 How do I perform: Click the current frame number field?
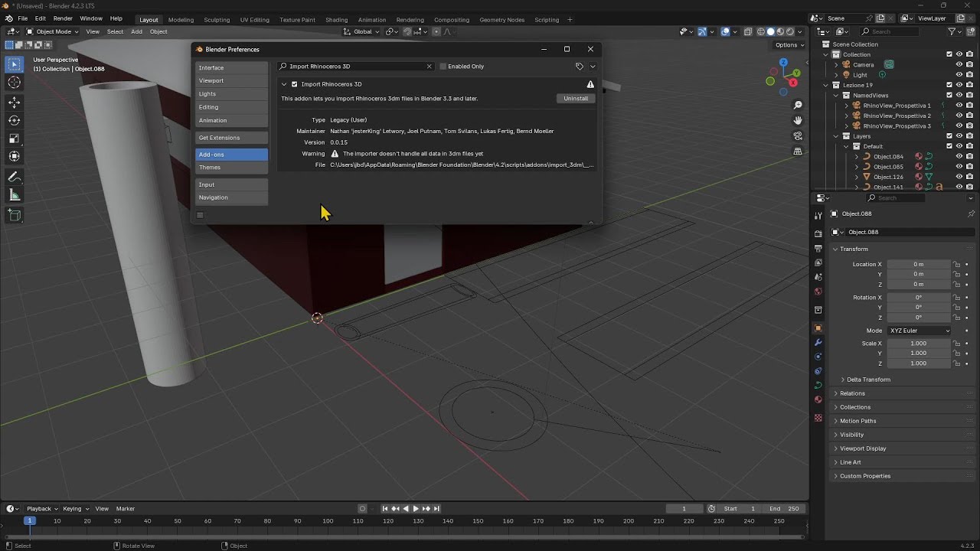[684, 509]
